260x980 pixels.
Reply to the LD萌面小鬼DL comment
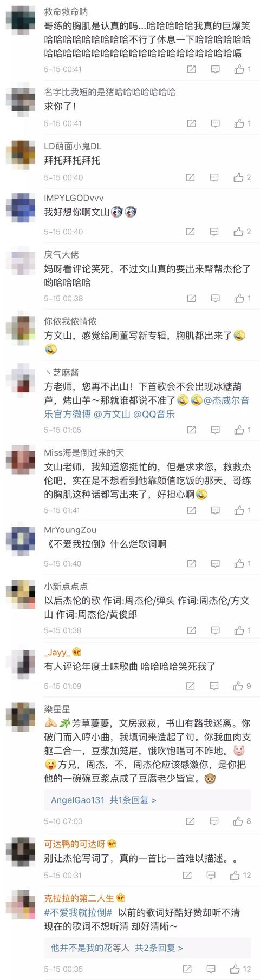214,177
